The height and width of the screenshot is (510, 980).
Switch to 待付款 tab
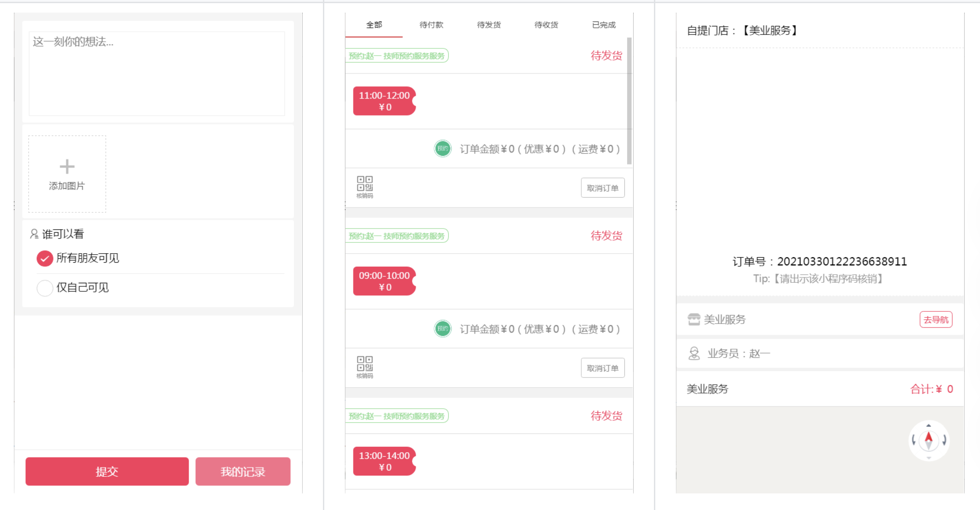pyautogui.click(x=431, y=25)
